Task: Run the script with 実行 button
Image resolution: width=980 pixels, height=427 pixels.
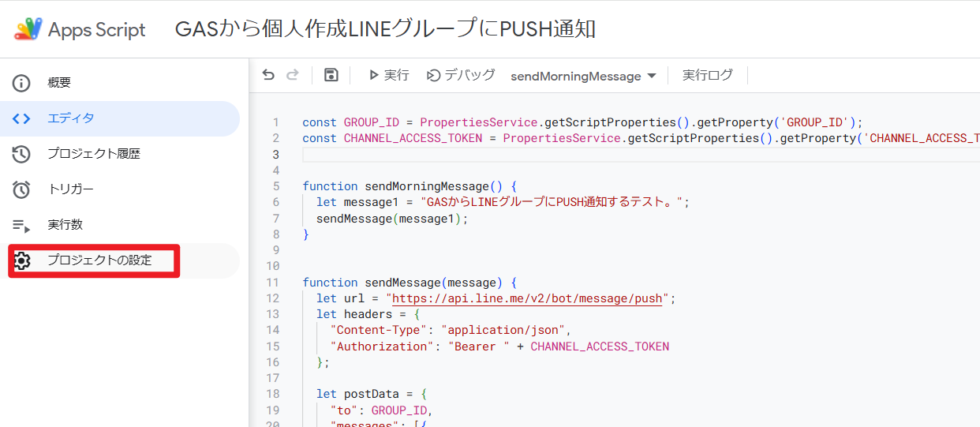Action: (388, 75)
